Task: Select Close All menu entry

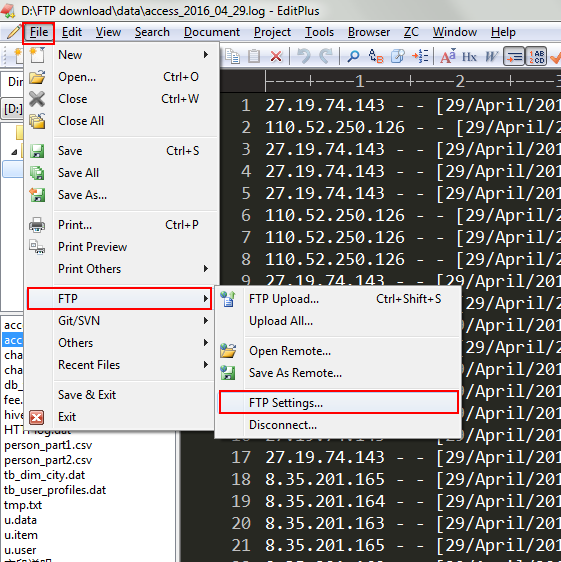Action: point(122,121)
